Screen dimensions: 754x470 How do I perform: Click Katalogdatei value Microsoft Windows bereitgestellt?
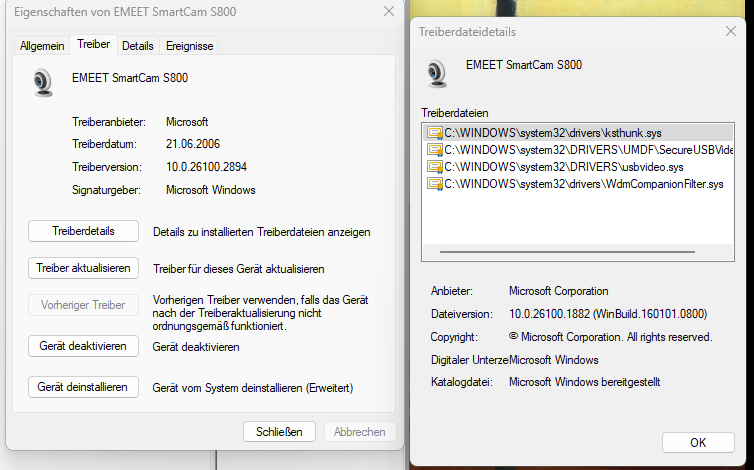pos(584,382)
